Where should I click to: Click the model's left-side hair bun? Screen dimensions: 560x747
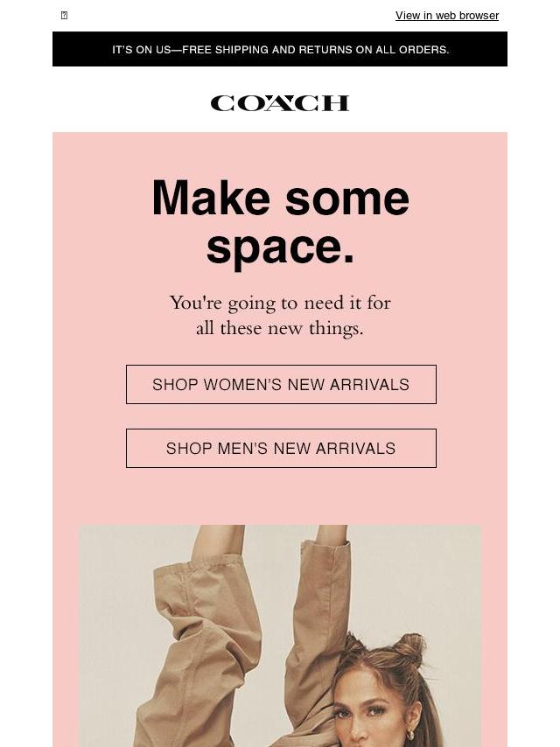pyautogui.click(x=353, y=644)
